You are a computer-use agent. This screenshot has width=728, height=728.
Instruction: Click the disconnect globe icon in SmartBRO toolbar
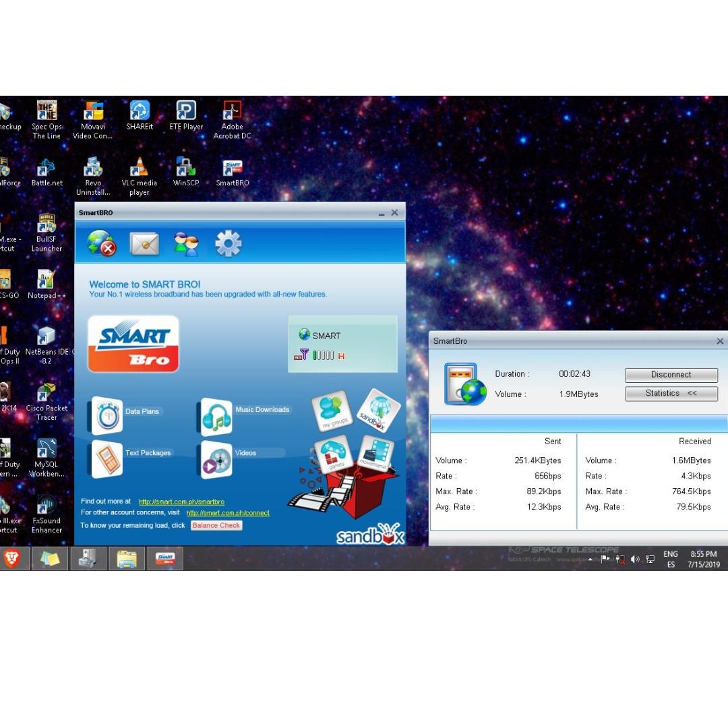[102, 244]
